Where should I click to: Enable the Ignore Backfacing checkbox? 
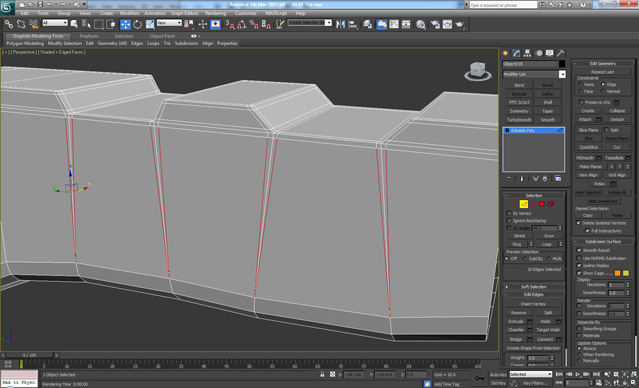(x=509, y=221)
